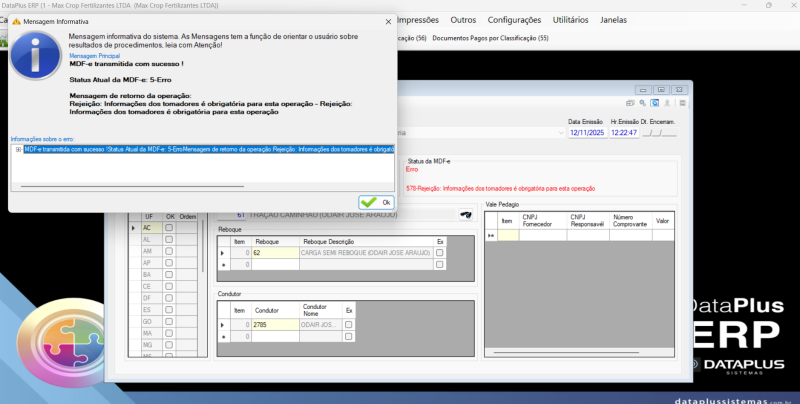Screen dimensions: 800x404
Task: Click the red Erro status text
Action: [x=412, y=169]
